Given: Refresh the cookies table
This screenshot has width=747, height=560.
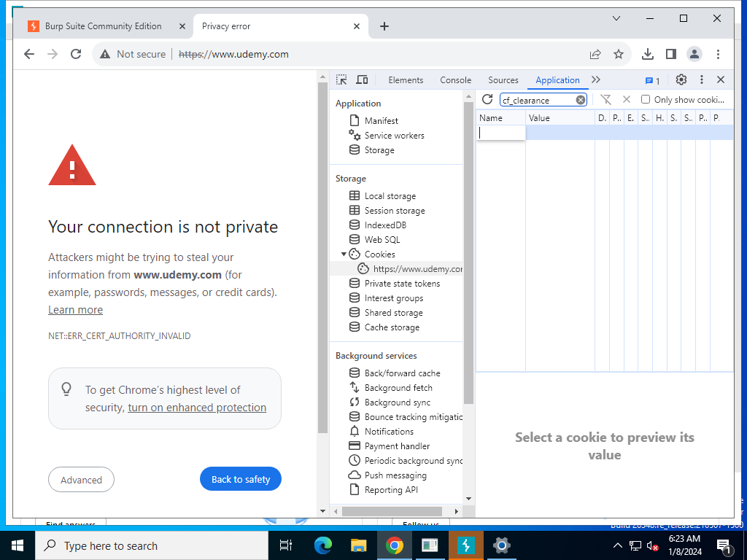Looking at the screenshot, I should [487, 99].
